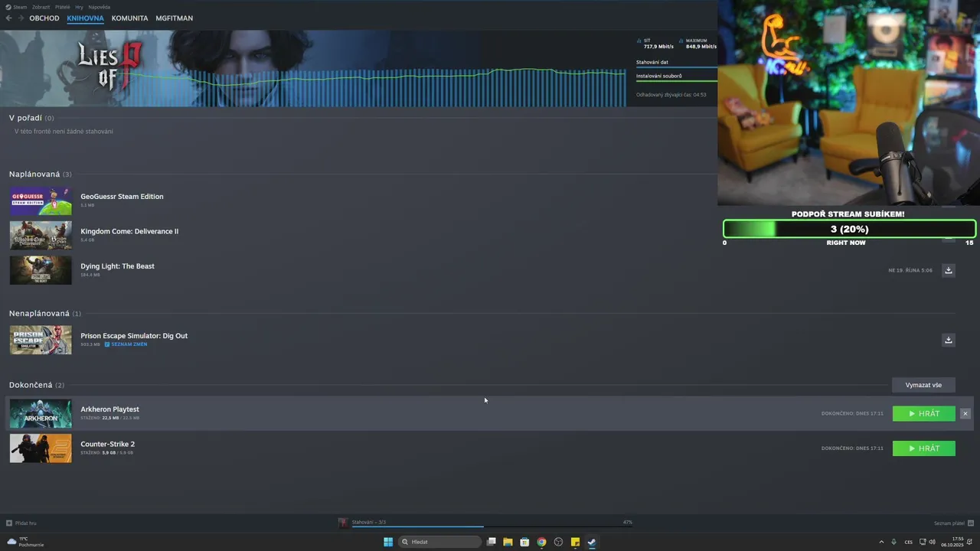Image resolution: width=980 pixels, height=551 pixels.
Task: Click the Nenaplánovaná section header
Action: tap(44, 313)
